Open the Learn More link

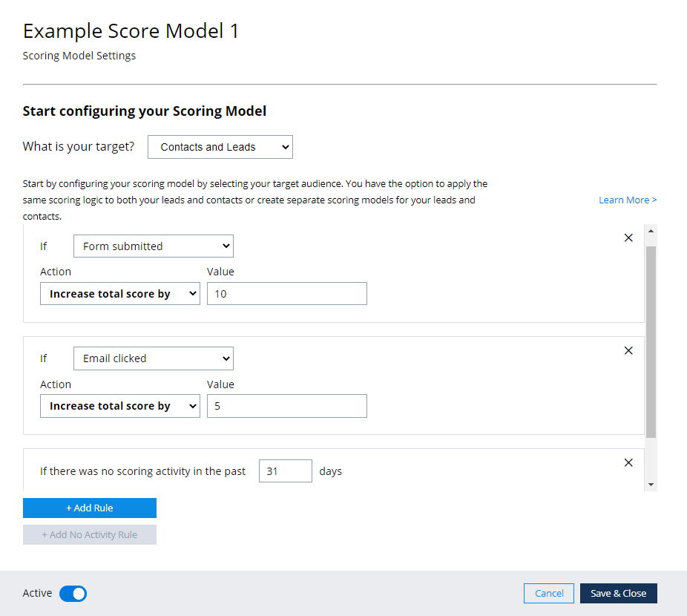[628, 200]
